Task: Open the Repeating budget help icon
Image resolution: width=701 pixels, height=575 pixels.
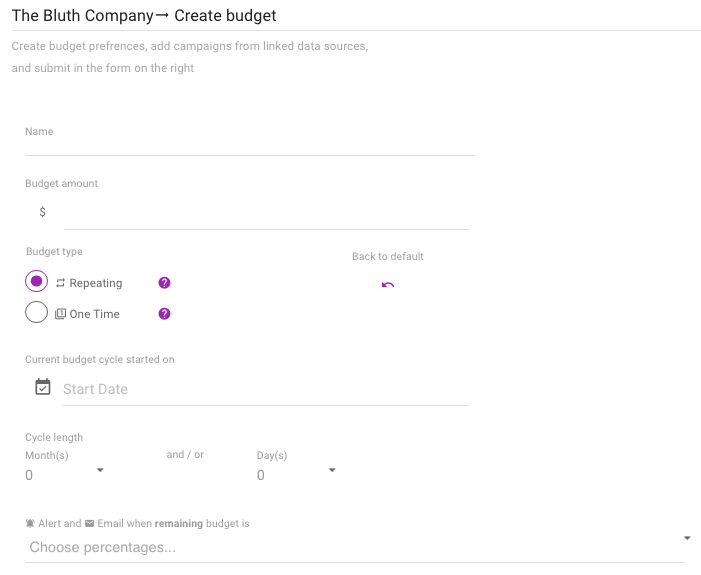Action: pos(165,283)
